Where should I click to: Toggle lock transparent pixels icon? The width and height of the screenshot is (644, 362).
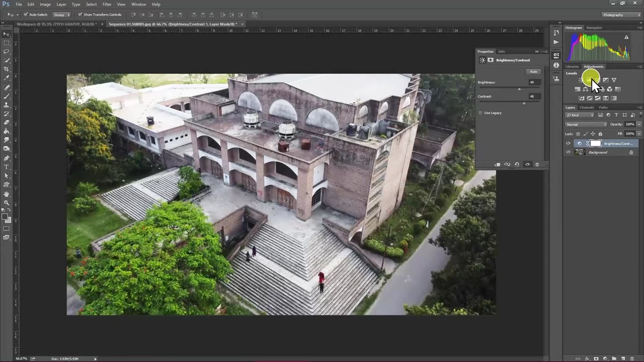(578, 134)
